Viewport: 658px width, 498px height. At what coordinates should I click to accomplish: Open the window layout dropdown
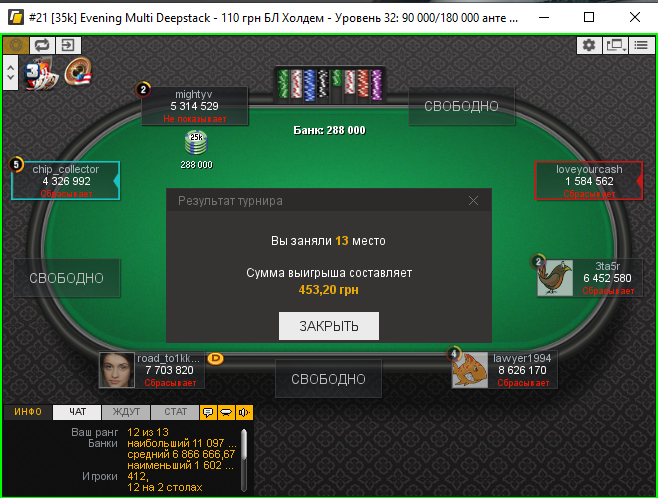point(615,45)
